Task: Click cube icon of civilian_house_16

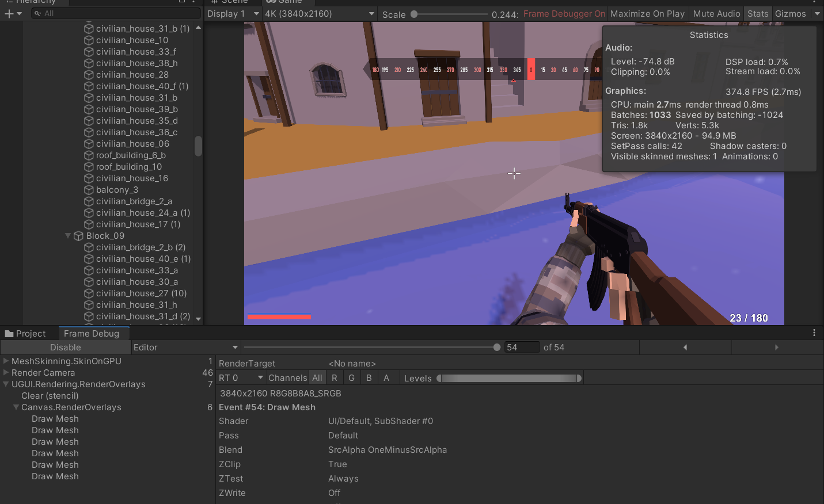Action: pyautogui.click(x=89, y=178)
